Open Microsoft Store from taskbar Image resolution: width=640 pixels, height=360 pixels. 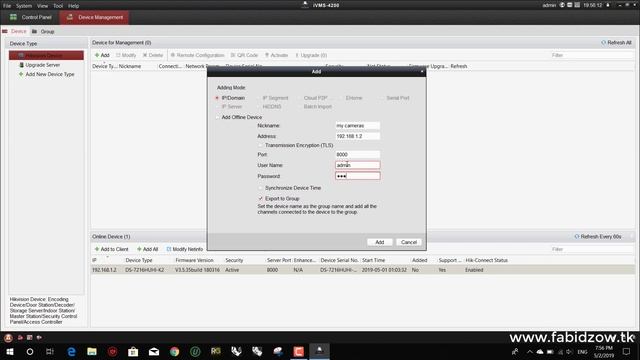pos(133,351)
